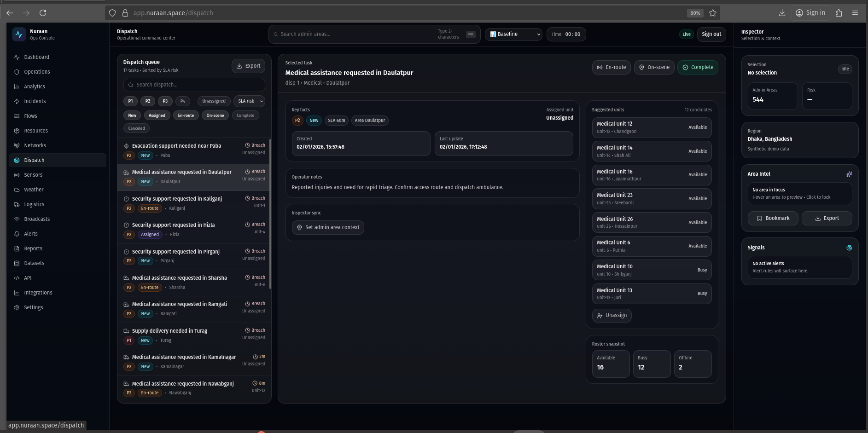
Task: Open browser downloads icon
Action: 782,13
